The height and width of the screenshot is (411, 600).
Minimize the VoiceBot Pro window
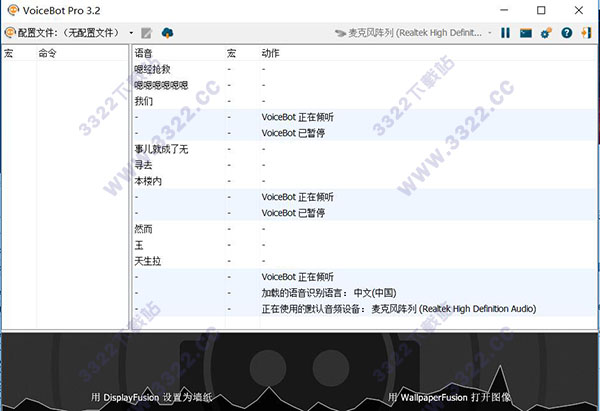504,10
